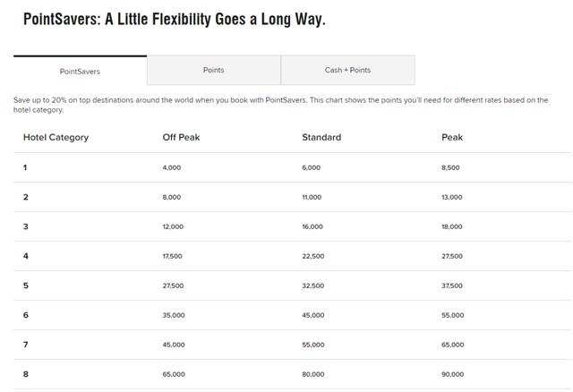Click the Hotel Category column header
This screenshot has height=392, width=573.
click(x=56, y=137)
